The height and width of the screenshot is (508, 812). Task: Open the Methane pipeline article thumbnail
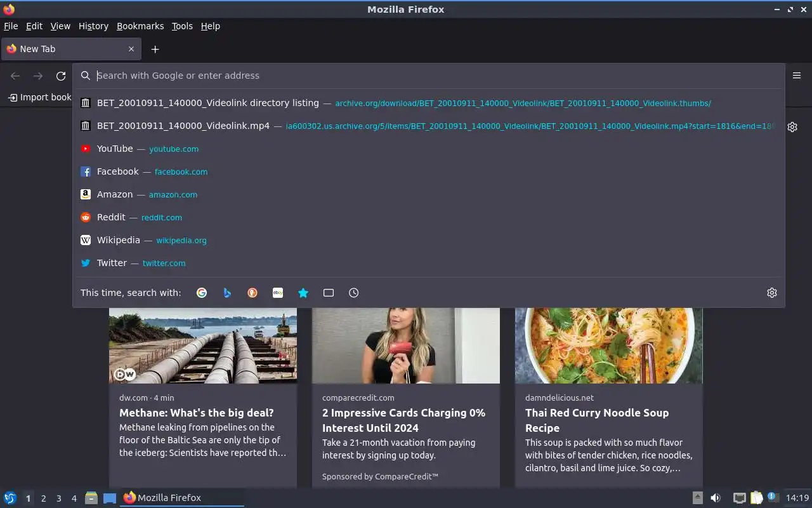click(x=203, y=345)
